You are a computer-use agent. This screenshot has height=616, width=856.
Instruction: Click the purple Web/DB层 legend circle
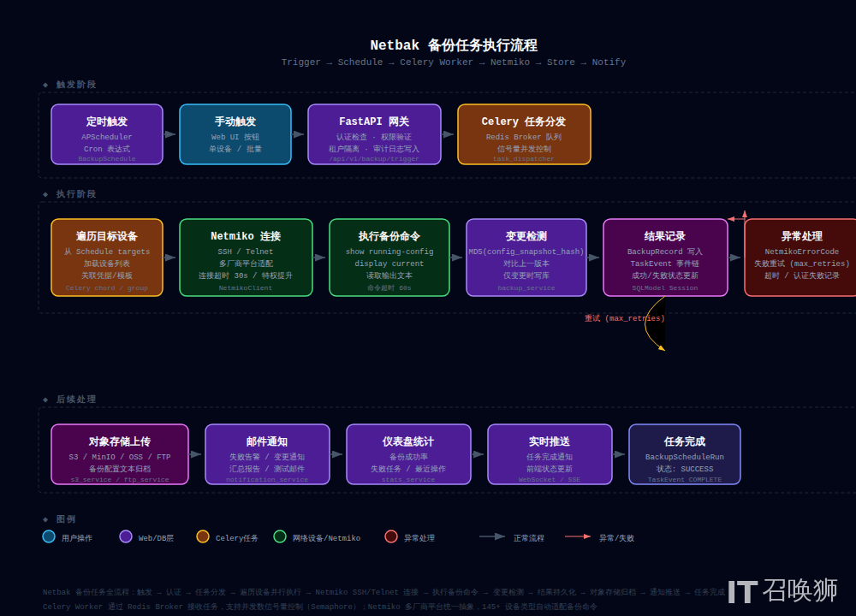pyautogui.click(x=126, y=537)
